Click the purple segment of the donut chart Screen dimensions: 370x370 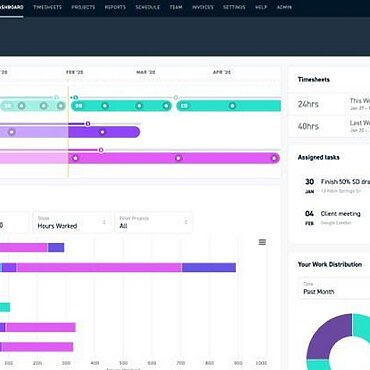pyautogui.click(x=326, y=335)
